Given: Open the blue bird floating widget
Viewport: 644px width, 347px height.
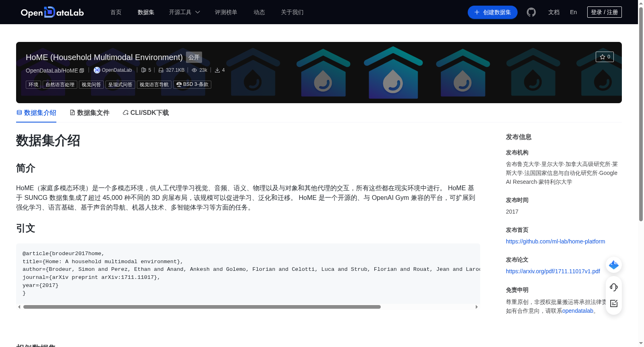Looking at the screenshot, I should pyautogui.click(x=614, y=265).
